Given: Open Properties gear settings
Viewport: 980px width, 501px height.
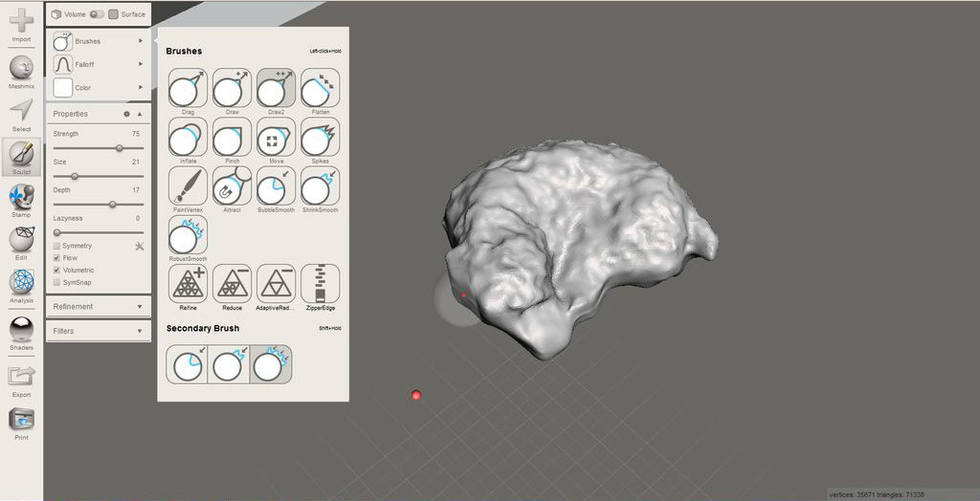Looking at the screenshot, I should [x=127, y=115].
